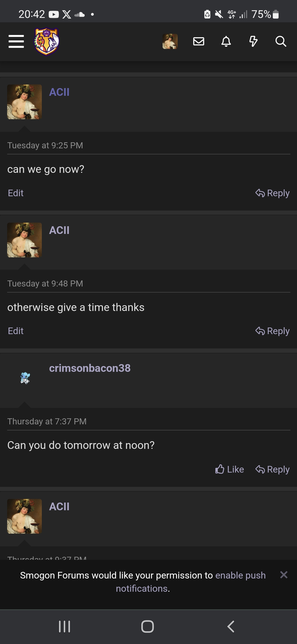This screenshot has width=297, height=644.
Task: Open crimsonbacon38's avatar sprite
Action: point(25,378)
